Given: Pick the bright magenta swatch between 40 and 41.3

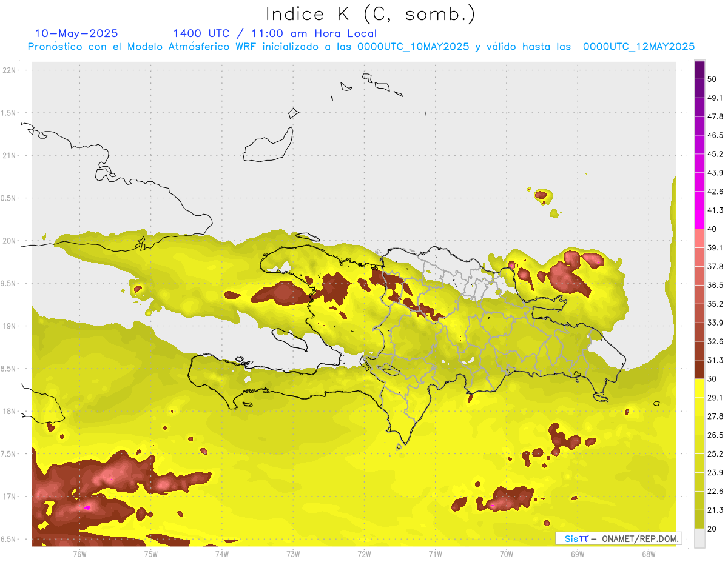Looking at the screenshot, I should [x=699, y=219].
